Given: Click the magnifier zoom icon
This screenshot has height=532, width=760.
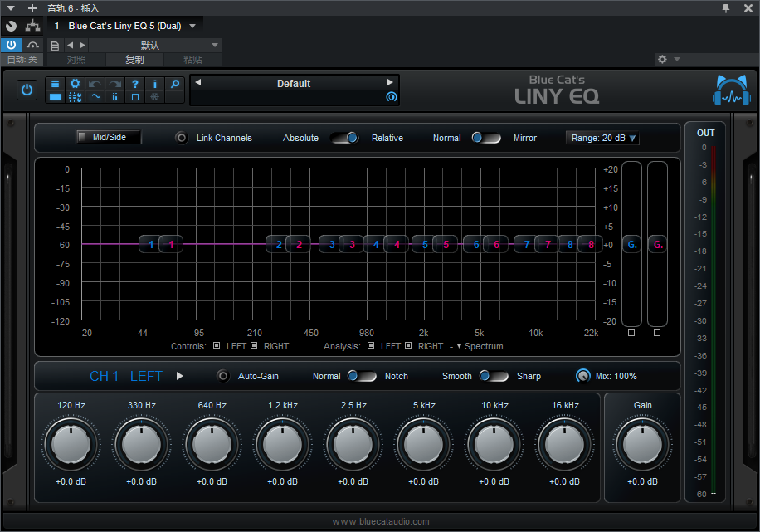Looking at the screenshot, I should 174,84.
